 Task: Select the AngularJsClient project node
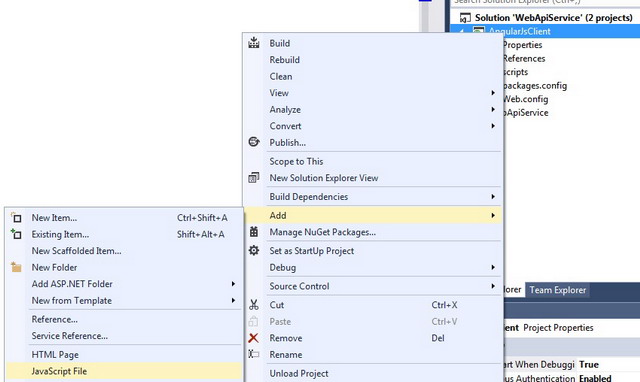click(x=520, y=31)
